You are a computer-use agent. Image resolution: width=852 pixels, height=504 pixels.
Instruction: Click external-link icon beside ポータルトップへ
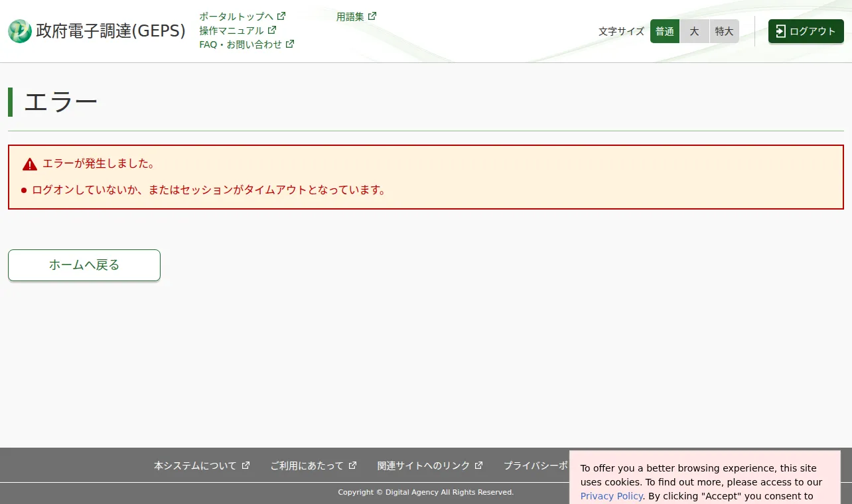(x=281, y=16)
